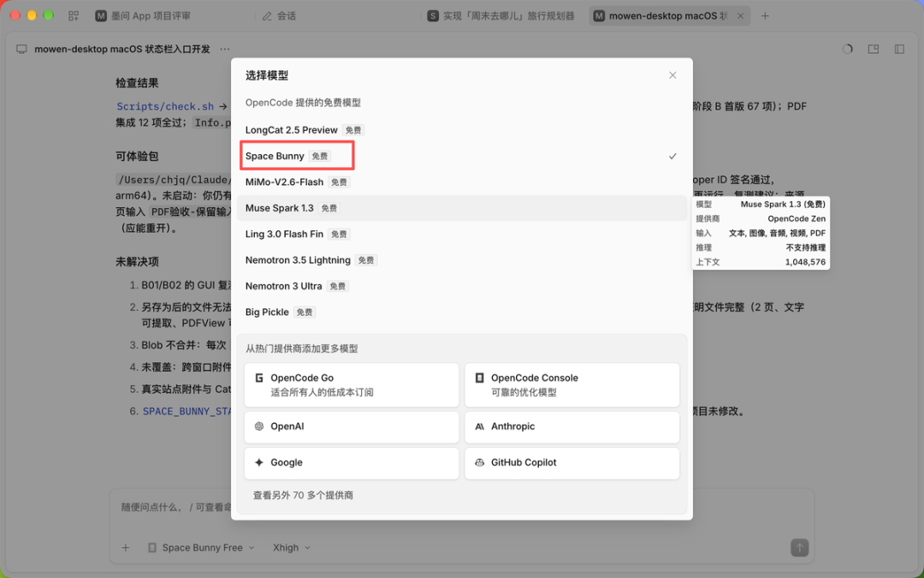Switch to the 周末去哪儿 旅行规划器 tab
Image resolution: width=924 pixels, height=578 pixels.
(x=500, y=16)
